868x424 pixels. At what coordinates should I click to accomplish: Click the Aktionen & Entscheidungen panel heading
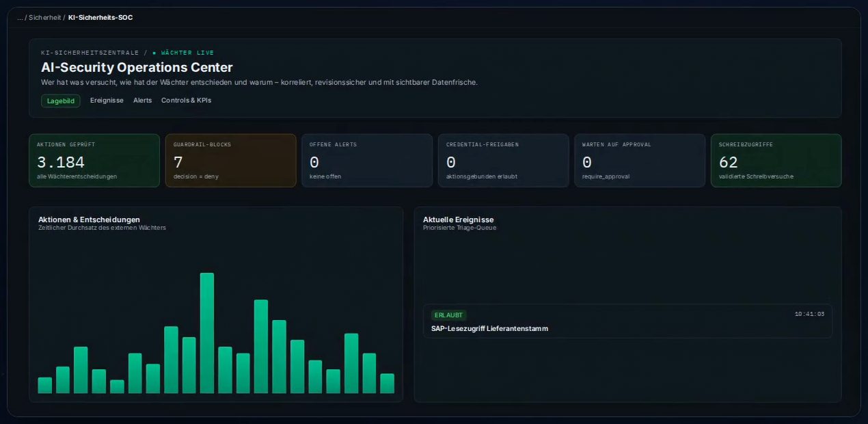point(89,220)
